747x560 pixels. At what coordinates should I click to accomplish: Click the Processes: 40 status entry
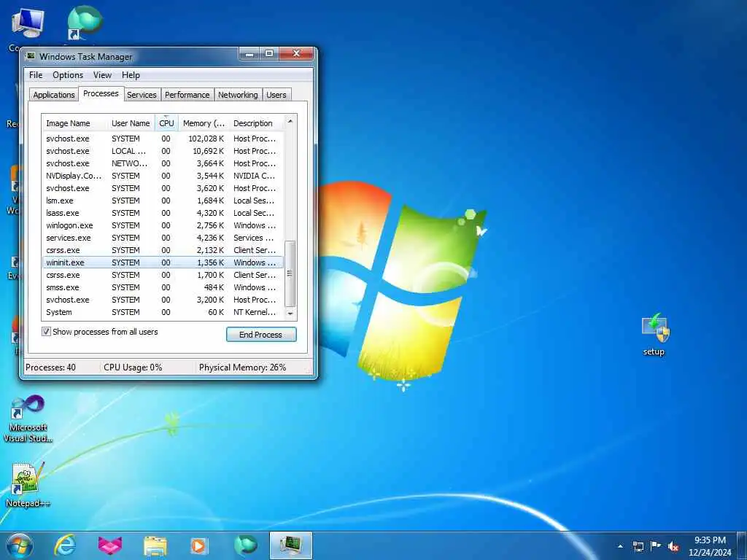coord(50,367)
